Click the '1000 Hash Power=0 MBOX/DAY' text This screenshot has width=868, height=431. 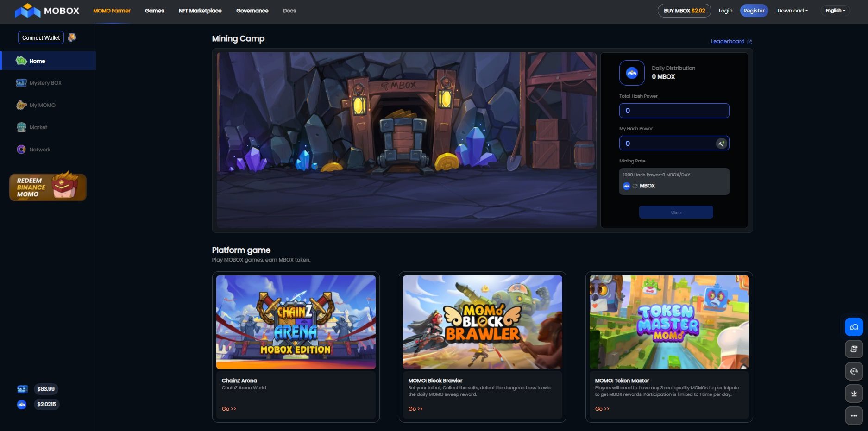coord(656,175)
